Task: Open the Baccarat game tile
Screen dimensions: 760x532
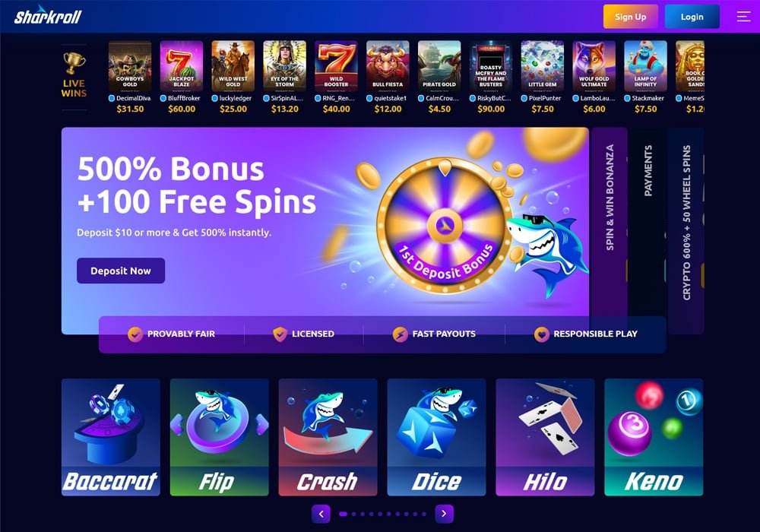Action: [110, 437]
